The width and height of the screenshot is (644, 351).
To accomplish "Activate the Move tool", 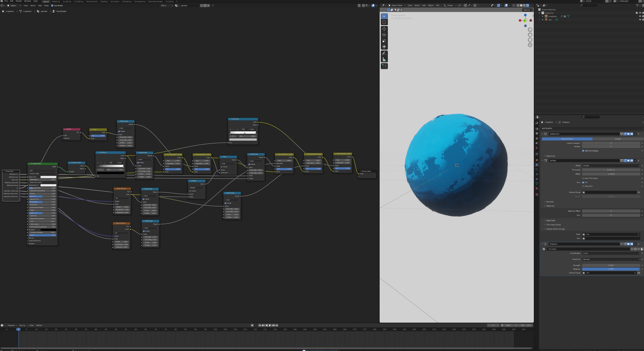I will (x=384, y=29).
